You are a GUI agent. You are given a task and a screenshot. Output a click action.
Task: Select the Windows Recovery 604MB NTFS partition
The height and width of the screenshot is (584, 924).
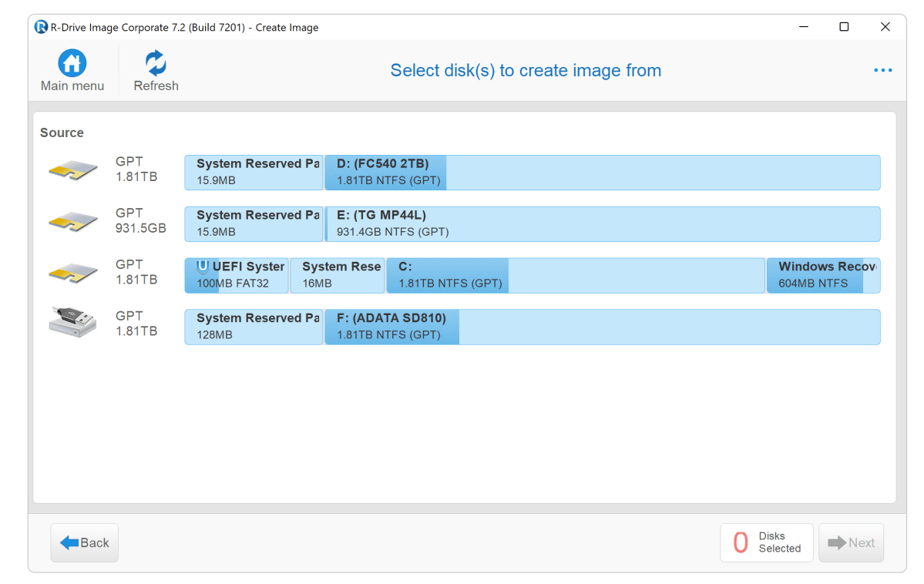(823, 276)
